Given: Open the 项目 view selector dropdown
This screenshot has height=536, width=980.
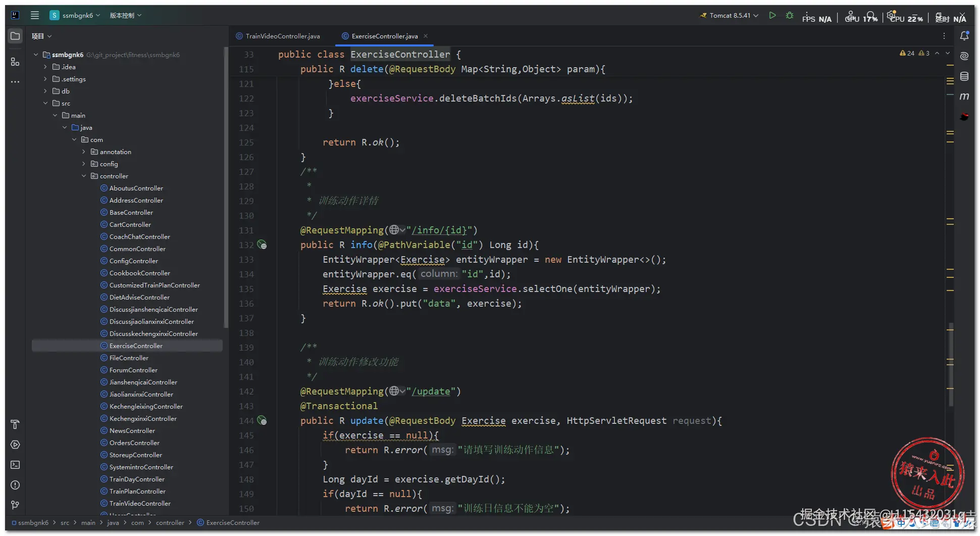Looking at the screenshot, I should pos(41,36).
